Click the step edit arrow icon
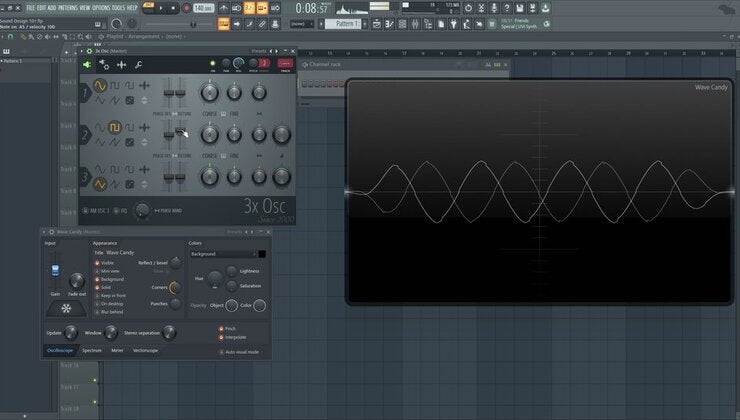The height and width of the screenshot is (420, 740). (x=236, y=24)
